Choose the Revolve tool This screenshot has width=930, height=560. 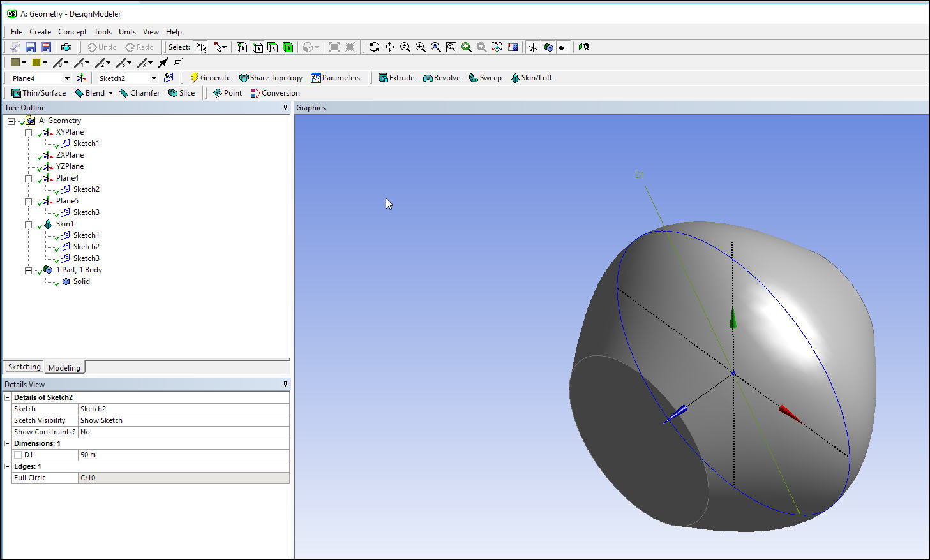coord(441,78)
